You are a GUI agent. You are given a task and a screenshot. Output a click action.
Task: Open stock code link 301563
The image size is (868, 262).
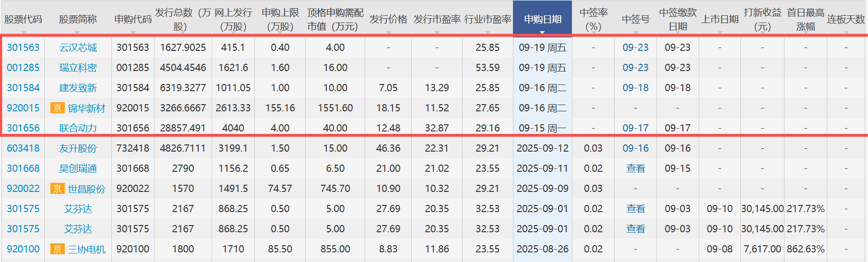(x=23, y=48)
